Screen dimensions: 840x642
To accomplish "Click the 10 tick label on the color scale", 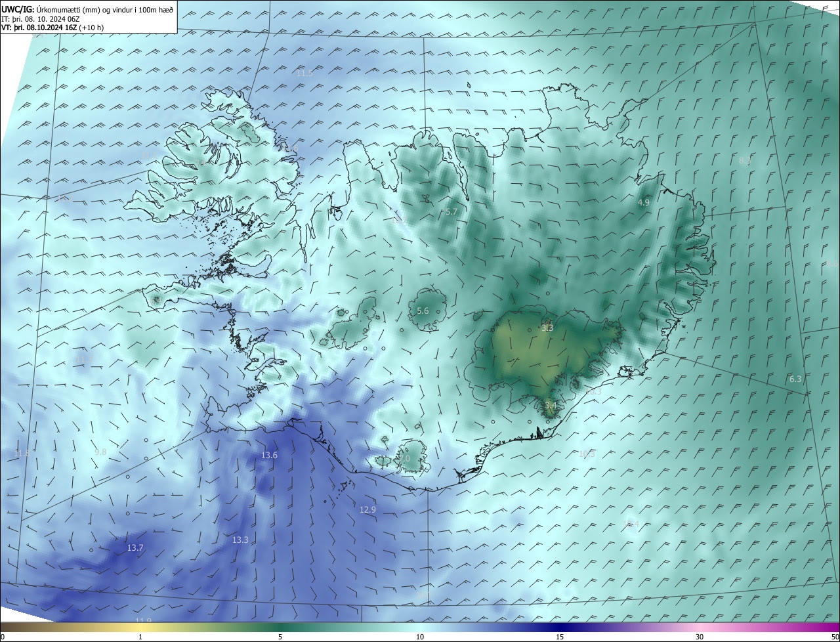I will click(x=420, y=637).
